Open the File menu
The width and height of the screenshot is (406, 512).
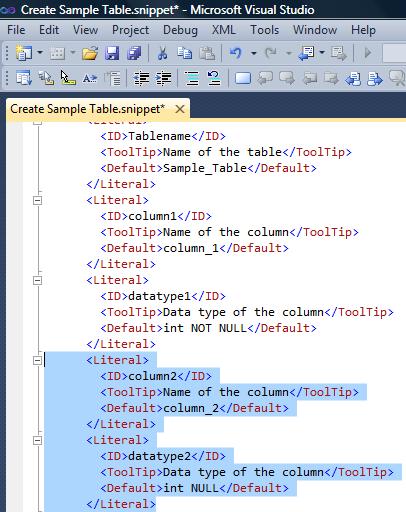click(16, 30)
